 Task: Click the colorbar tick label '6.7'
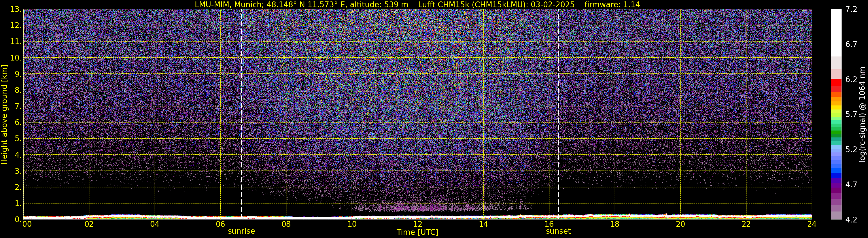click(852, 44)
